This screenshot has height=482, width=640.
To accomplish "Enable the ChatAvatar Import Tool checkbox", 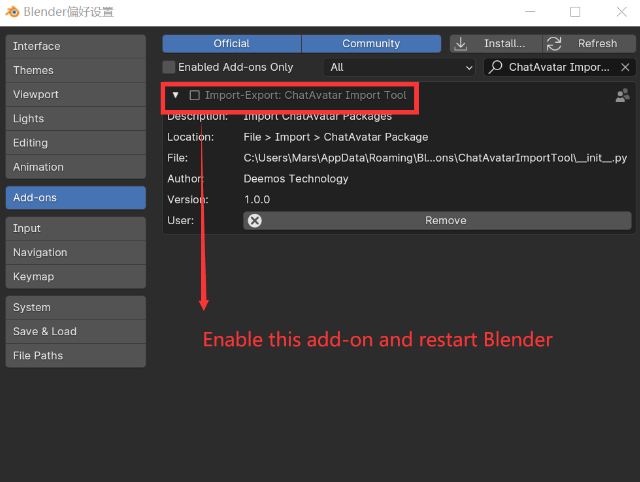I will [x=195, y=96].
